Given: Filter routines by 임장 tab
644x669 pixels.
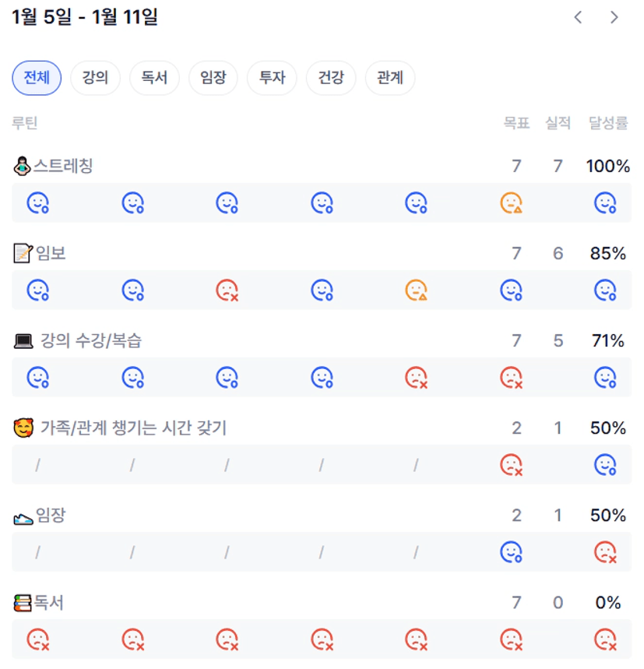Looking at the screenshot, I should pyautogui.click(x=213, y=78).
